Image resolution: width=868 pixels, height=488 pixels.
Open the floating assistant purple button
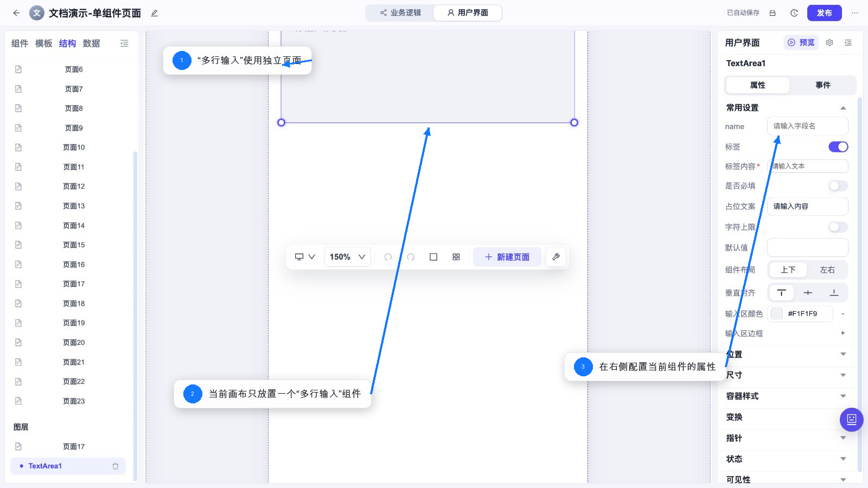coord(852,419)
